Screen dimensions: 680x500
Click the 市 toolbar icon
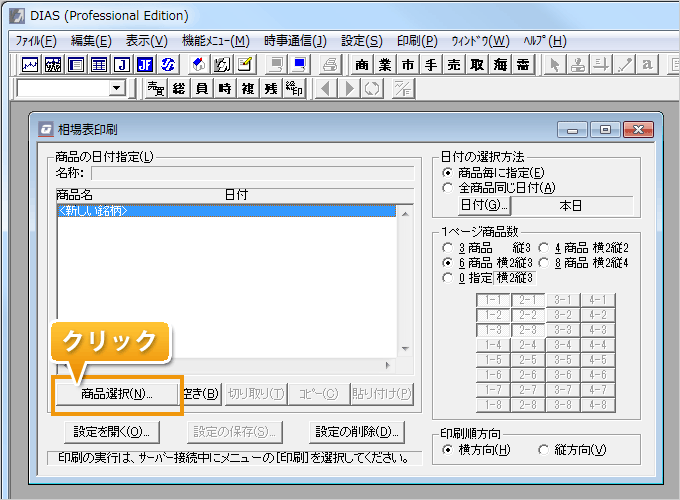(408, 64)
